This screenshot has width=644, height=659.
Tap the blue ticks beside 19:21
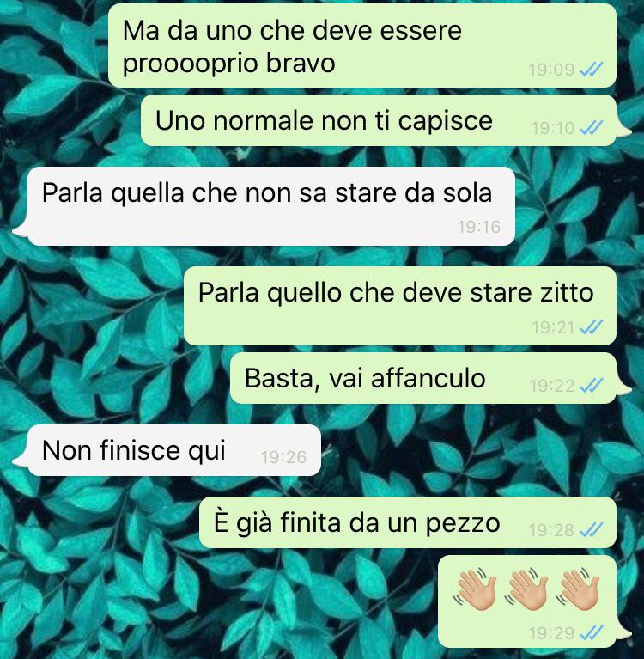pos(591,326)
